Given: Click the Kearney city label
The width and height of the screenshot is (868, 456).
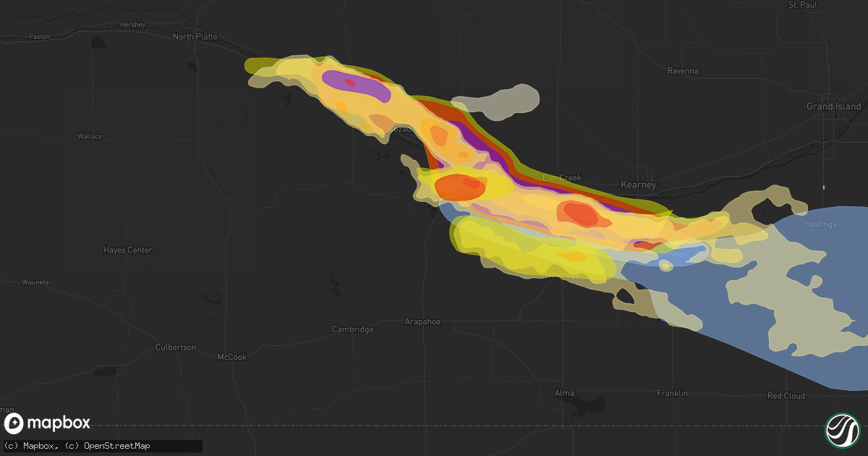Looking at the screenshot, I should (638, 185).
